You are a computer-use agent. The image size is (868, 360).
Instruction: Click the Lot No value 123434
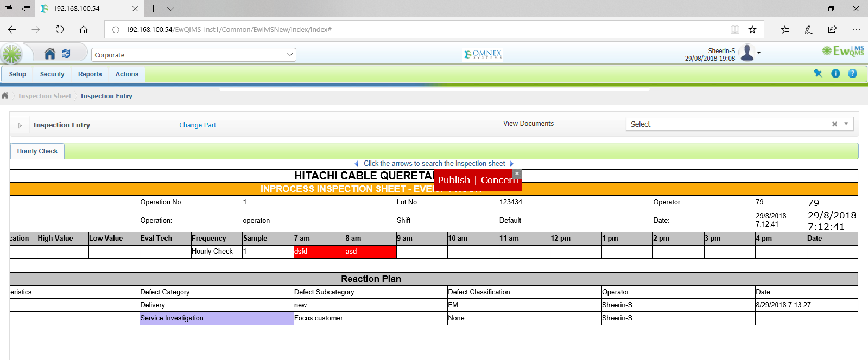(x=511, y=202)
